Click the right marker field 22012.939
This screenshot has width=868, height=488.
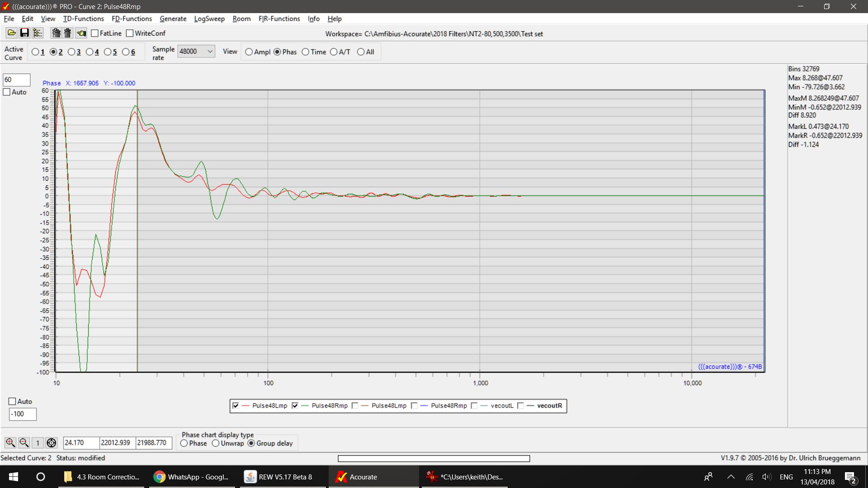point(118,443)
